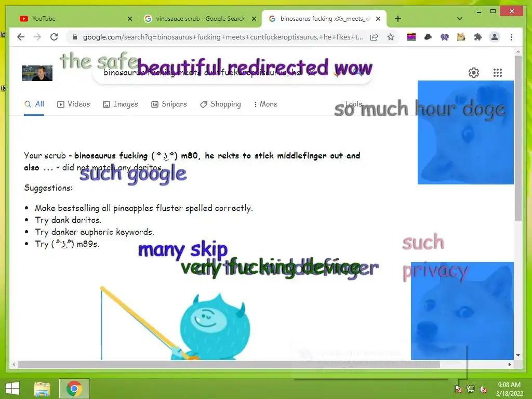
Task: Click the muted volume tray icon
Action: pyautogui.click(x=483, y=389)
